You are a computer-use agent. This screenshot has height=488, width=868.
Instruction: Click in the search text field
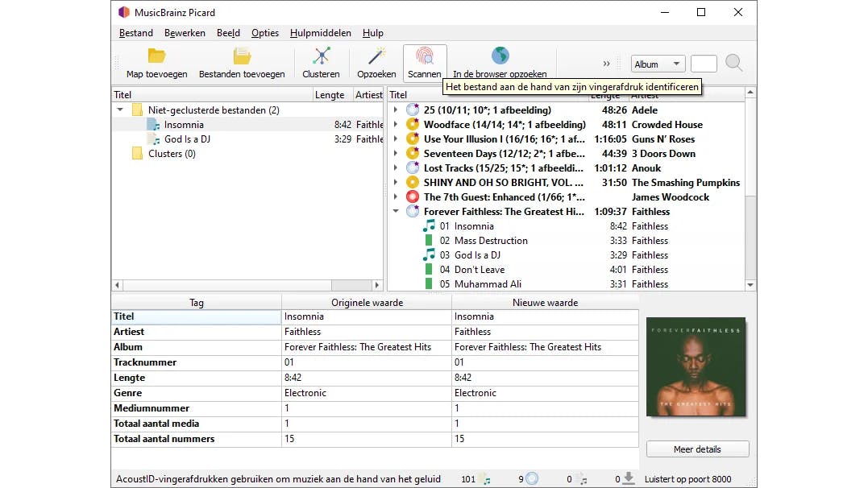point(704,64)
